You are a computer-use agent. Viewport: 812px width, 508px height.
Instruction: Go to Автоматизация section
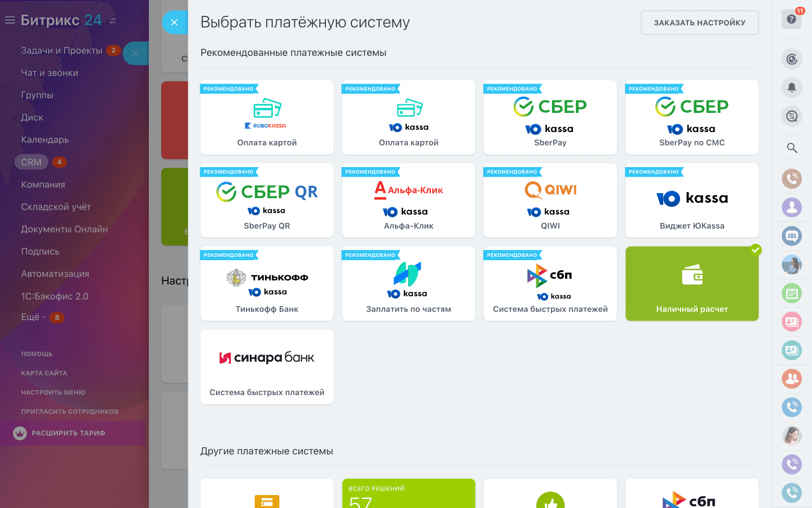click(x=55, y=274)
